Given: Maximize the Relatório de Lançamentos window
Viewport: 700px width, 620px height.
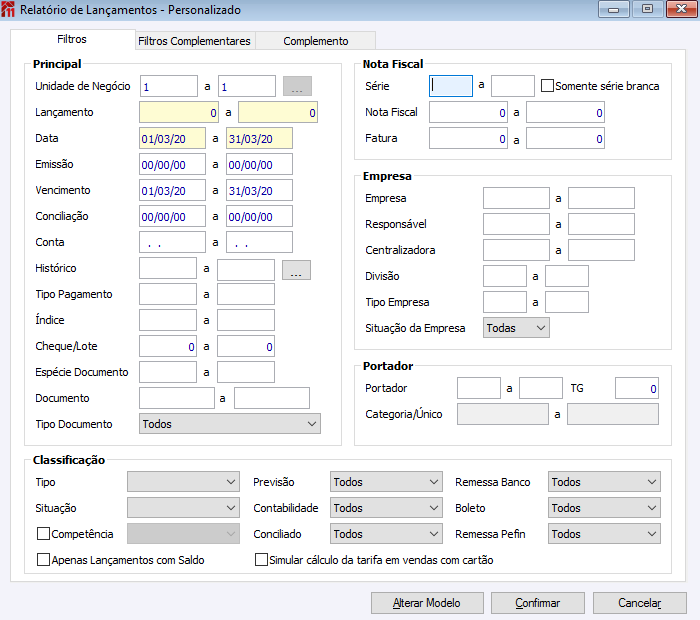Looking at the screenshot, I should tap(647, 9).
